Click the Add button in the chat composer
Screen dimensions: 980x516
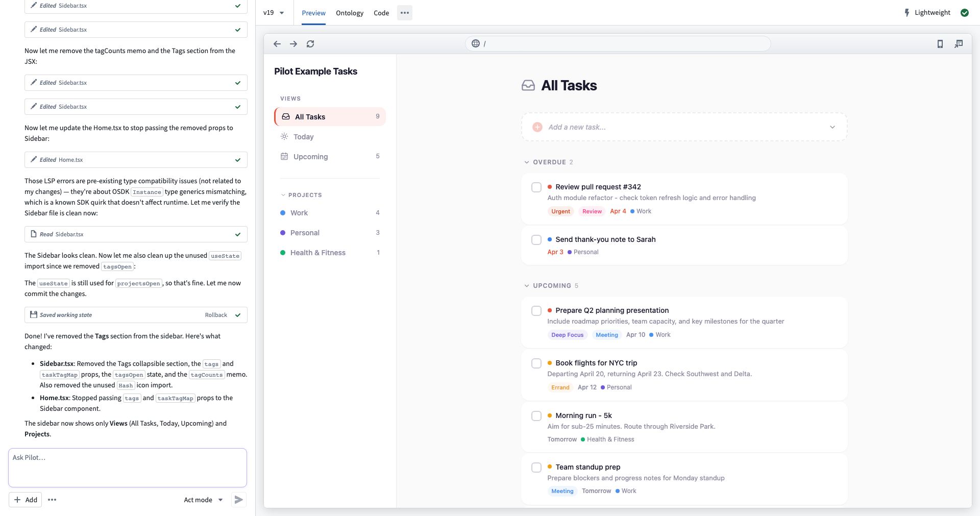pos(26,500)
